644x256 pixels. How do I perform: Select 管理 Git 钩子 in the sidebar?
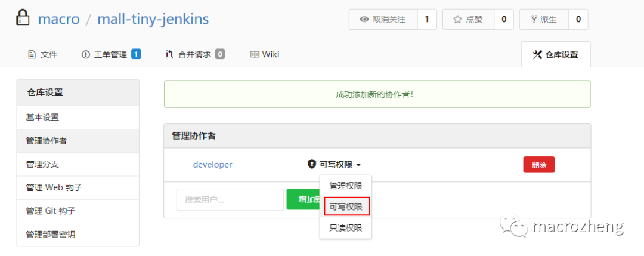click(x=78, y=211)
